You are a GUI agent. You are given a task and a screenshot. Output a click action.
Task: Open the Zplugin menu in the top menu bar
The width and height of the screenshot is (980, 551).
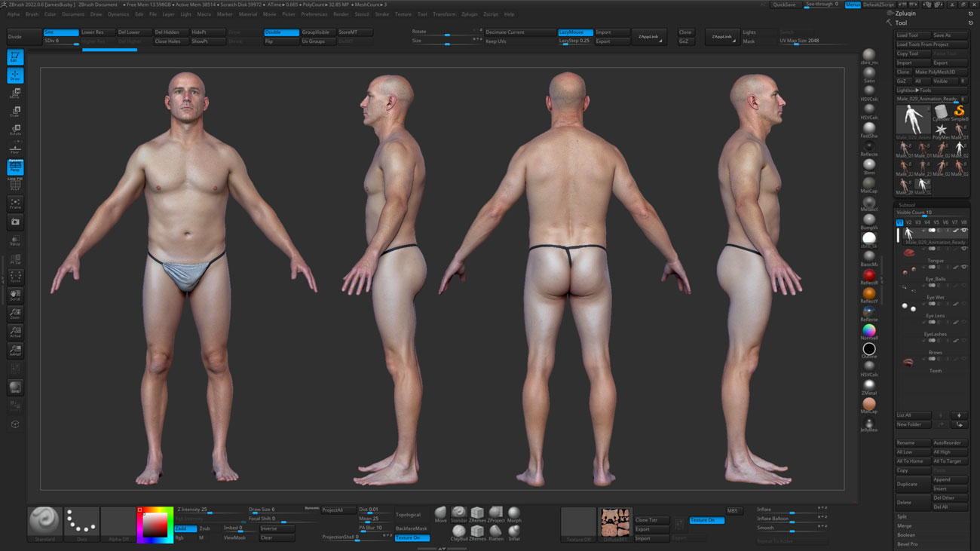(x=470, y=14)
